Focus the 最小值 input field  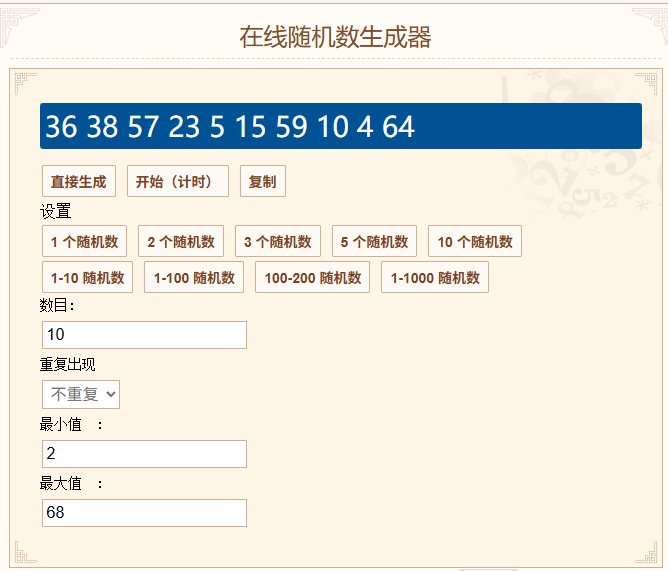point(144,454)
